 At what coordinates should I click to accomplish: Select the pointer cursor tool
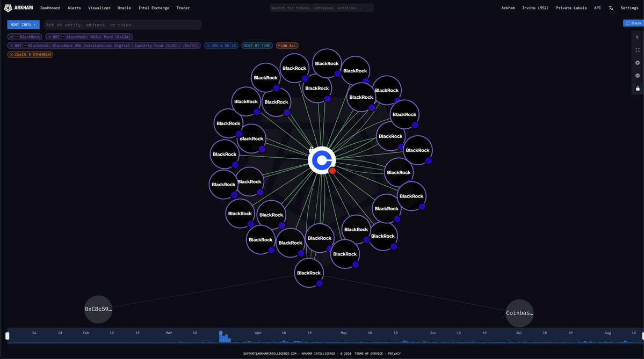click(638, 37)
